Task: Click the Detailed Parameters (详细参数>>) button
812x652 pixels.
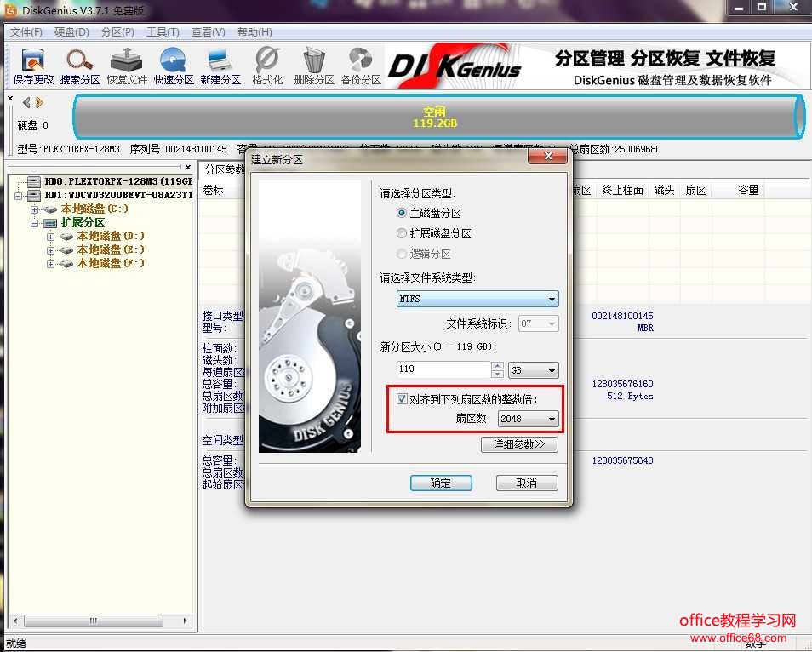Action: 519,444
